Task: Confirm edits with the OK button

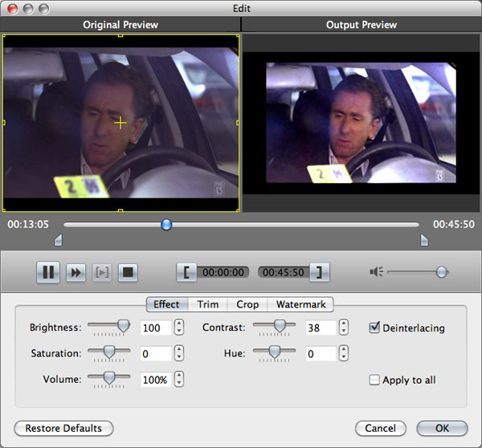Action: (x=443, y=428)
